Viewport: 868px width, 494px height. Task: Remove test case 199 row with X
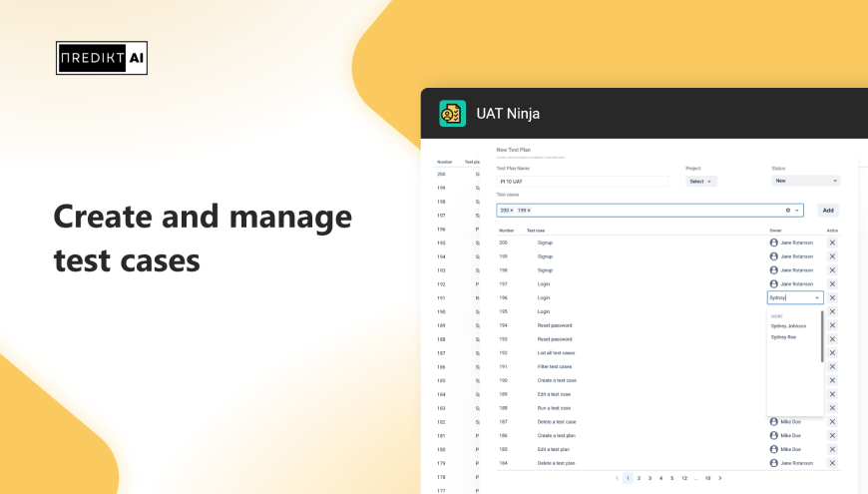point(832,256)
